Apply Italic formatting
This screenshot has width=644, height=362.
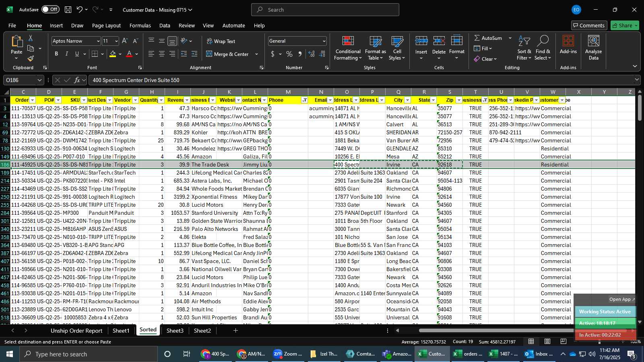(66, 54)
